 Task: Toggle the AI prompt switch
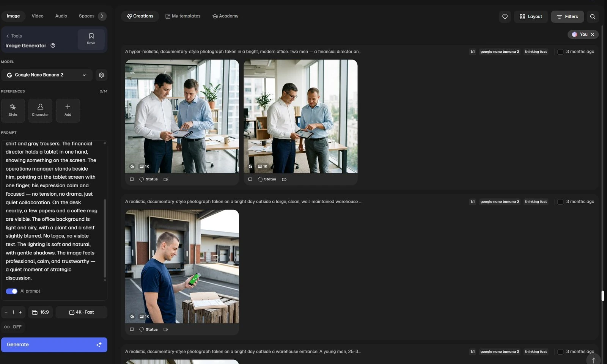(11, 291)
